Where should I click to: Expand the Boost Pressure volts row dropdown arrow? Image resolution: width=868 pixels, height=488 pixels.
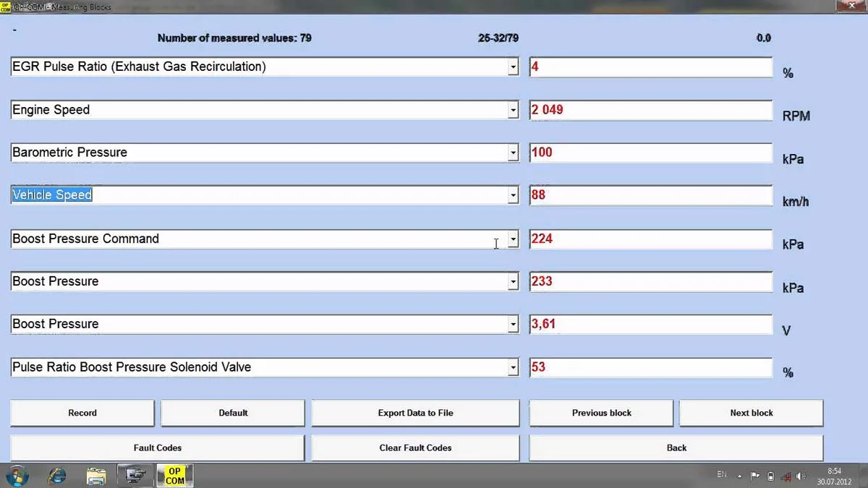pyautogui.click(x=513, y=324)
